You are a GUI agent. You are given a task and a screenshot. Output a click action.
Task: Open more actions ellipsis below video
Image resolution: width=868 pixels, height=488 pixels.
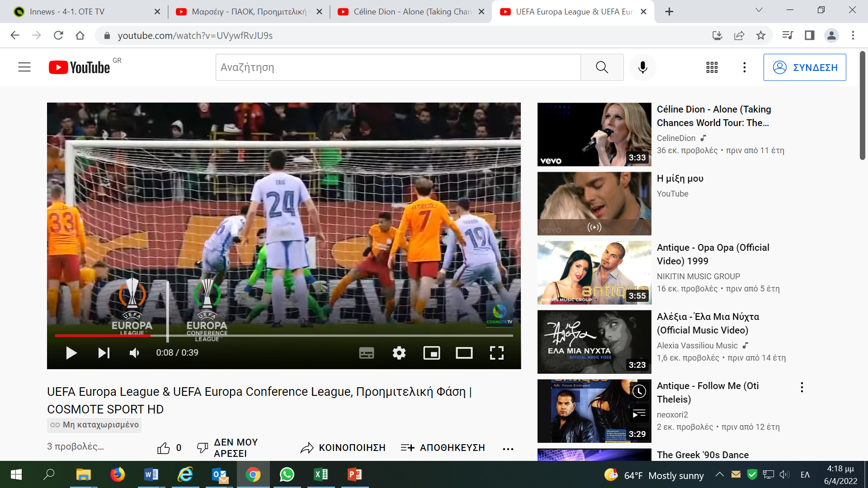(508, 449)
